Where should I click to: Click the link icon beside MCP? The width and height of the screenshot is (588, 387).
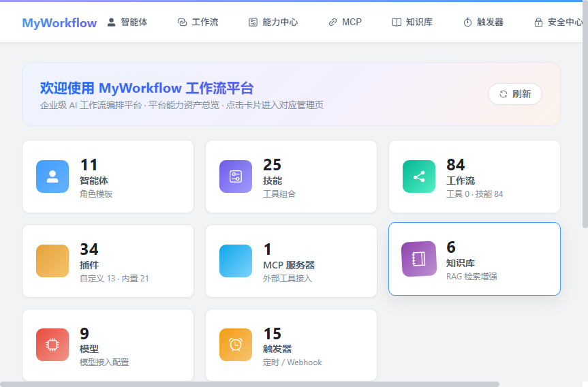pyautogui.click(x=332, y=22)
